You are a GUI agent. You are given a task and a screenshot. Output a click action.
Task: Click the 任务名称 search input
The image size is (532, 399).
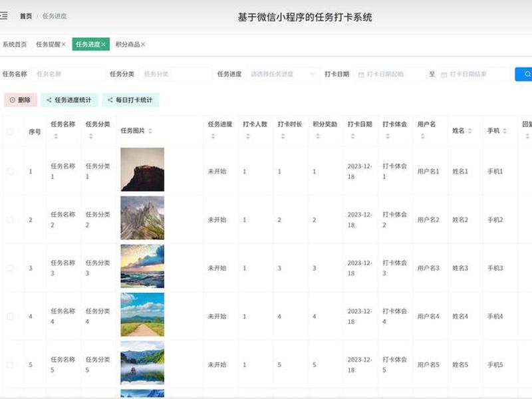68,74
